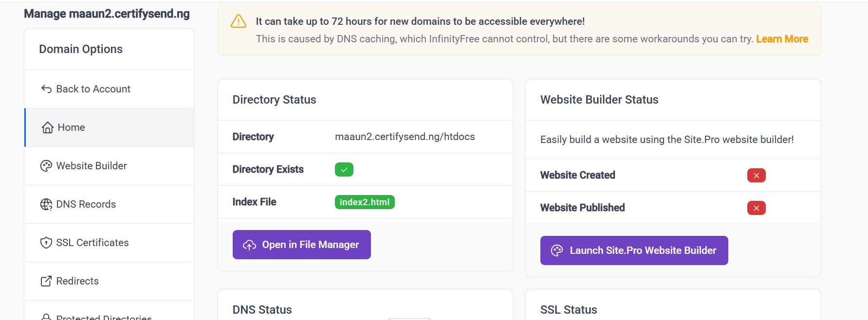This screenshot has height=320, width=868.
Task: Go to SSL Certificates section
Action: [92, 243]
